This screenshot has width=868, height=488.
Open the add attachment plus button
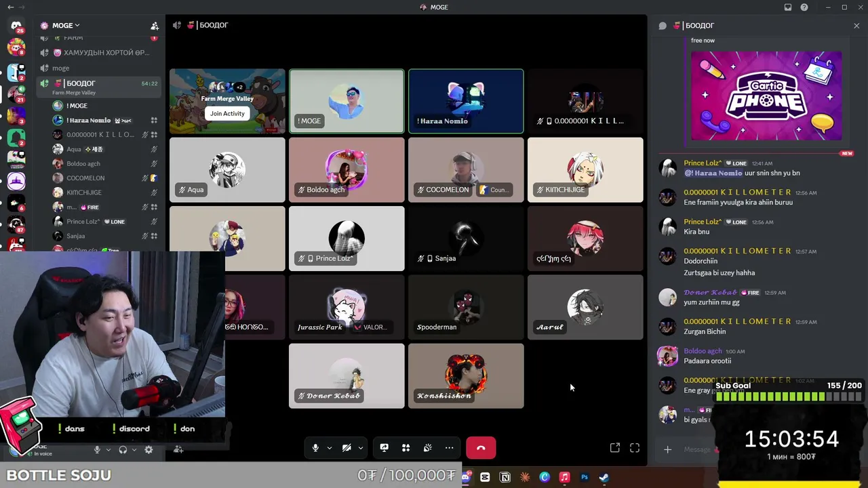(x=667, y=449)
